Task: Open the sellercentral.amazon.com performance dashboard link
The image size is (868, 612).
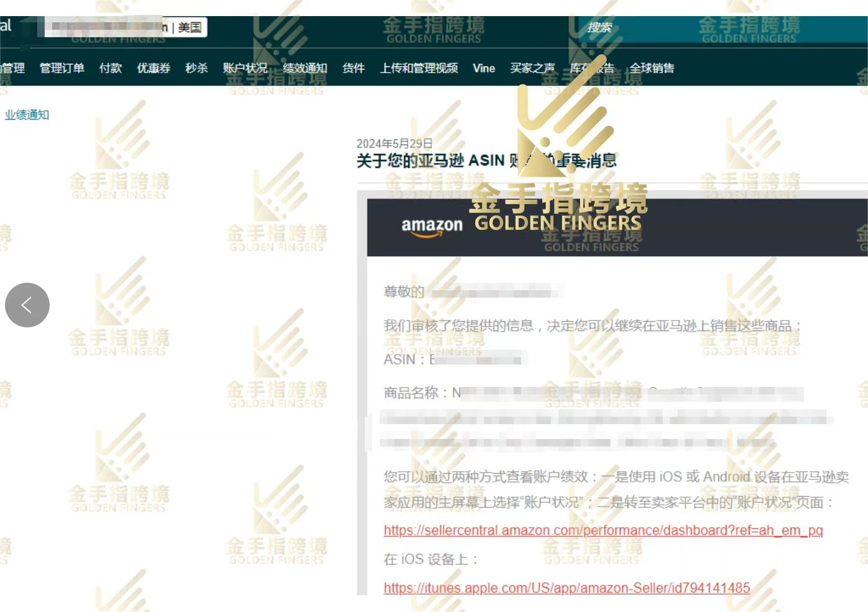Action: pyautogui.click(x=603, y=530)
